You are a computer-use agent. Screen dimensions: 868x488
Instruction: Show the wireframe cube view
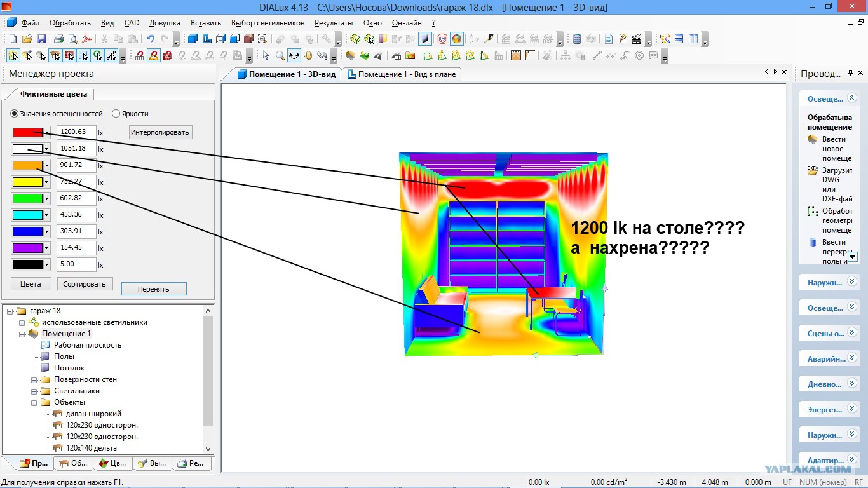(x=220, y=39)
